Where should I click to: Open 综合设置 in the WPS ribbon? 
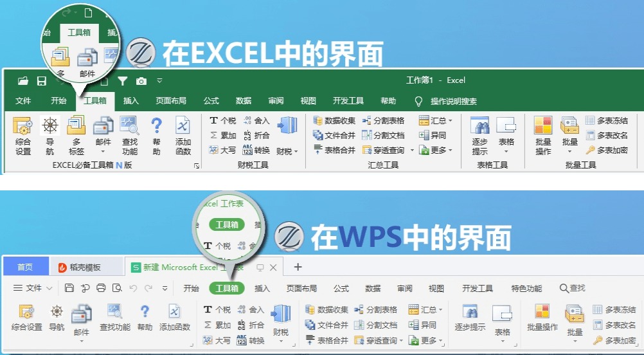click(27, 318)
